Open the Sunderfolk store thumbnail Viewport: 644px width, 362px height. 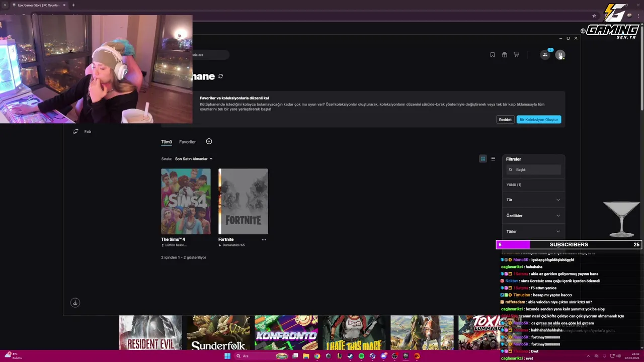[x=218, y=332]
